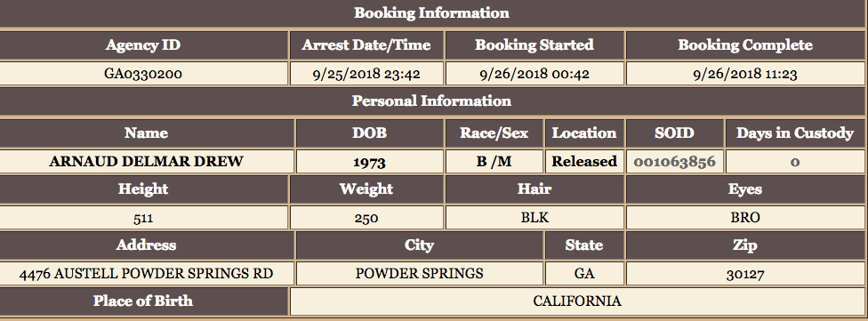Click the Height value 511
The image size is (868, 321).
143,218
